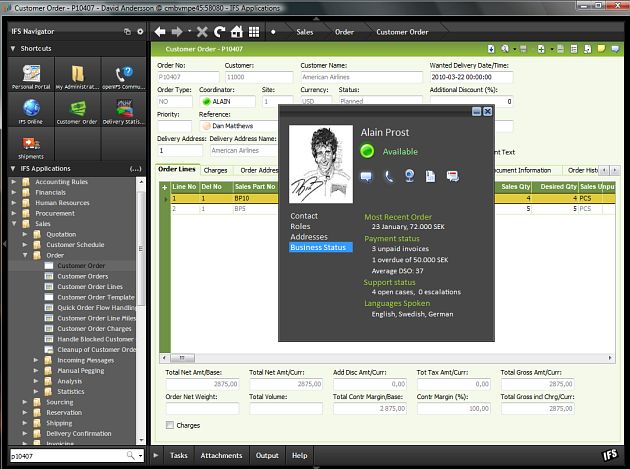Viewport: 630px width, 469px height.
Task: Click Sales in breadcrumb
Action: click(305, 32)
